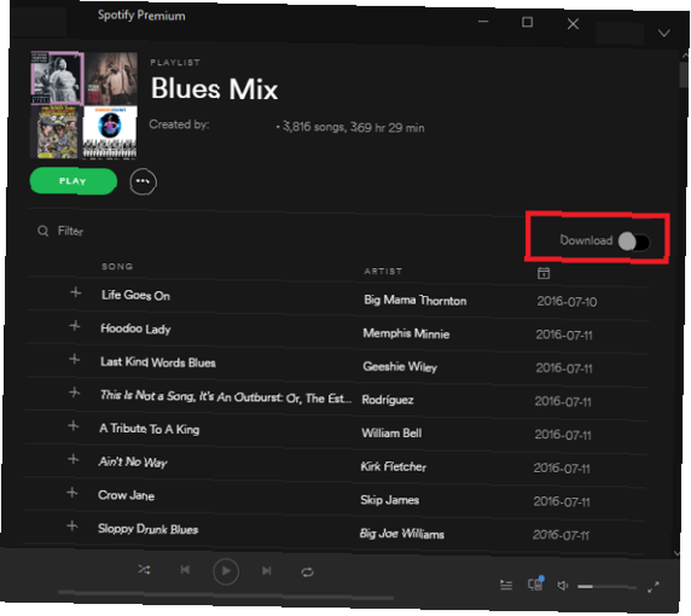Toggle the Download switch
The height and width of the screenshot is (616, 691).
coord(634,242)
